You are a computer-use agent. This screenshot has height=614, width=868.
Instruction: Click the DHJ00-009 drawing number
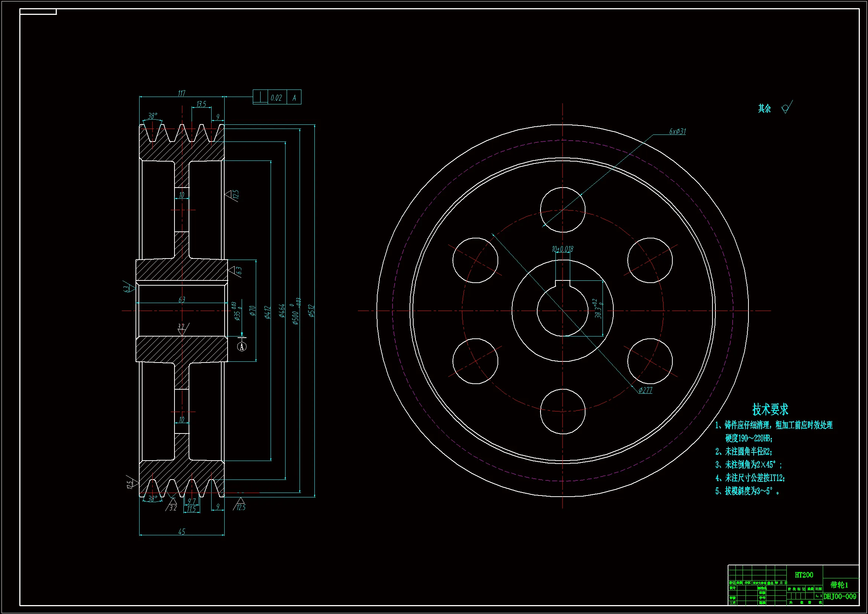(840, 597)
